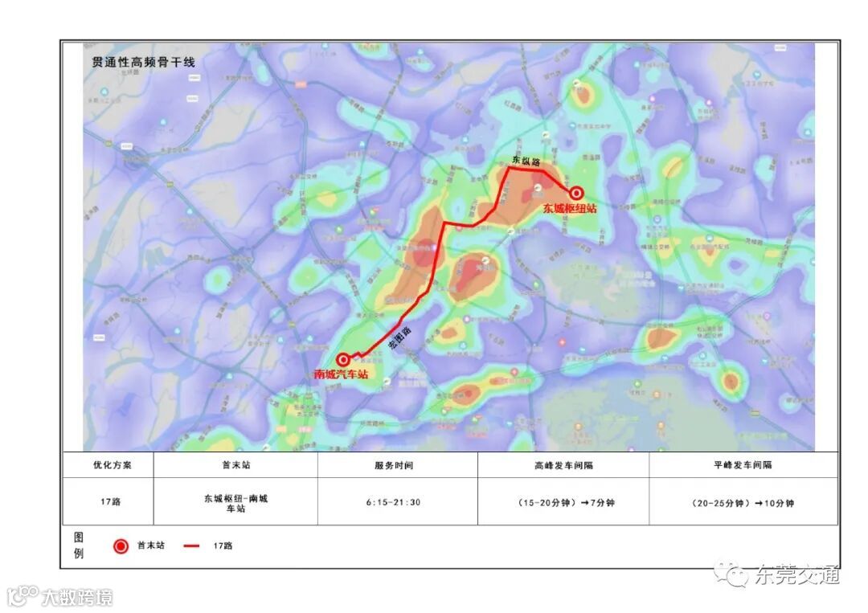The height and width of the screenshot is (613, 868).
Task: Click the 优化方案 column header
Action: pos(113,465)
